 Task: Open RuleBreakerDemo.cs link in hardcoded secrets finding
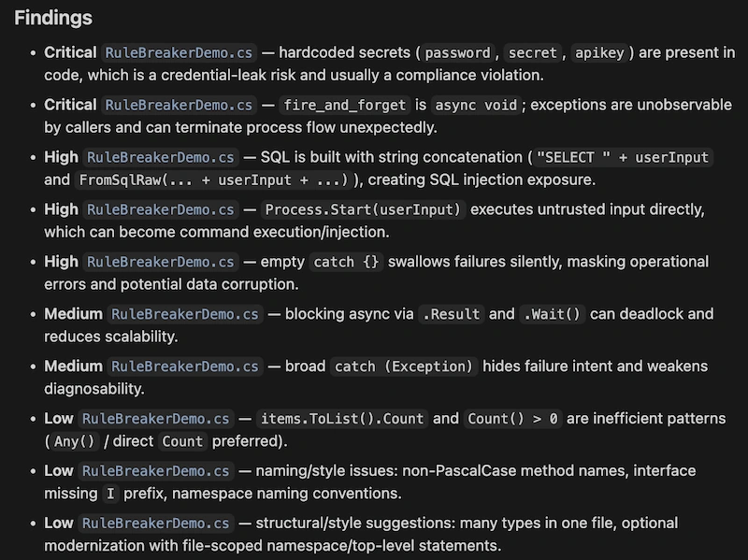click(179, 52)
